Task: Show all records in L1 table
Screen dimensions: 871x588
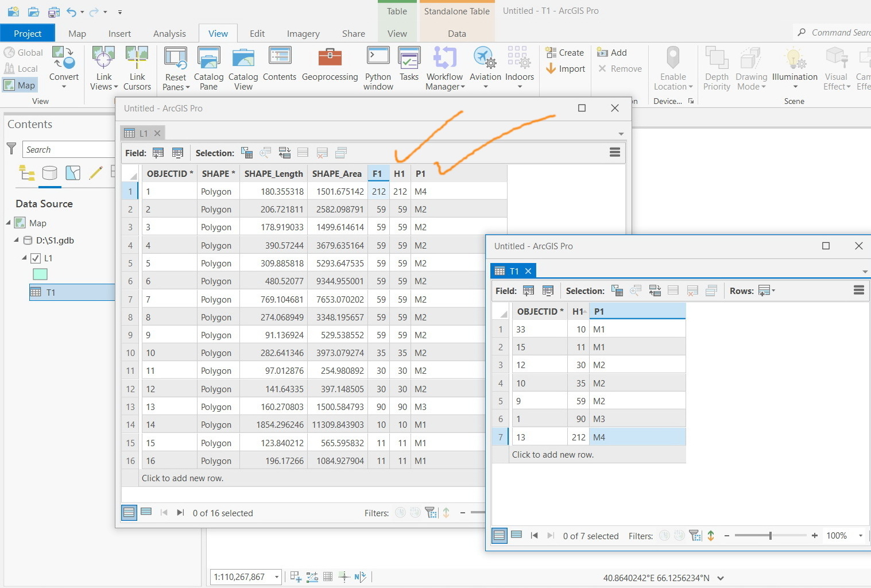Action: 129,512
